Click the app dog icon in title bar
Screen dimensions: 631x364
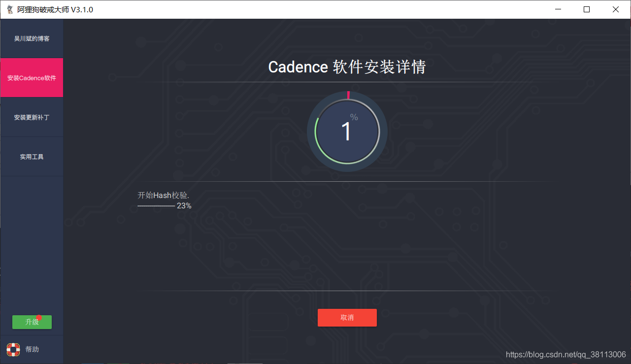pyautogui.click(x=10, y=9)
